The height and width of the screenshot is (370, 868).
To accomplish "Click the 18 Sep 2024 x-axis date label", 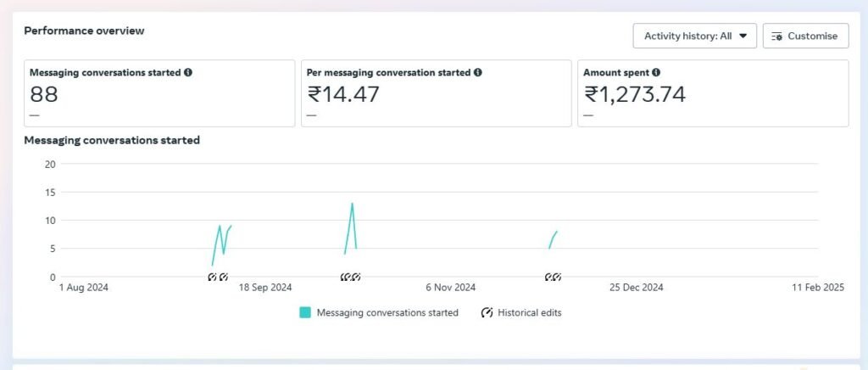I will (x=265, y=288).
